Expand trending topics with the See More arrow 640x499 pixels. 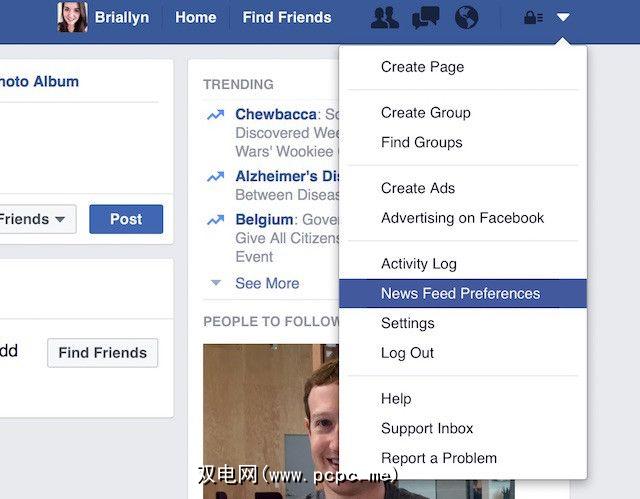216,282
